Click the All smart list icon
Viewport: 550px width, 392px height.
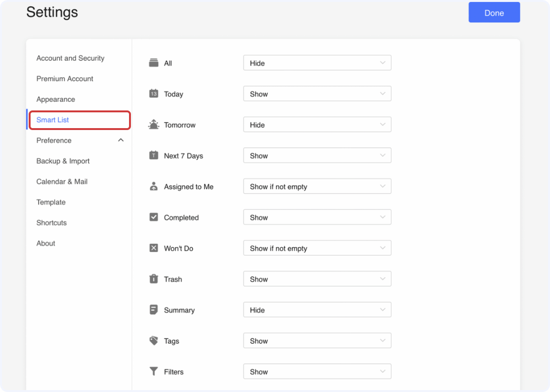pyautogui.click(x=153, y=62)
